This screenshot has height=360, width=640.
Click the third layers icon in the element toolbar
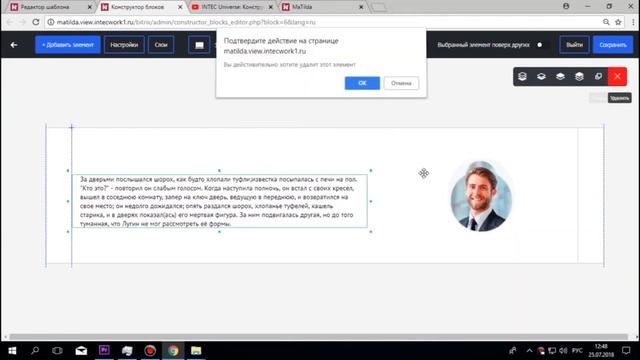tap(560, 76)
